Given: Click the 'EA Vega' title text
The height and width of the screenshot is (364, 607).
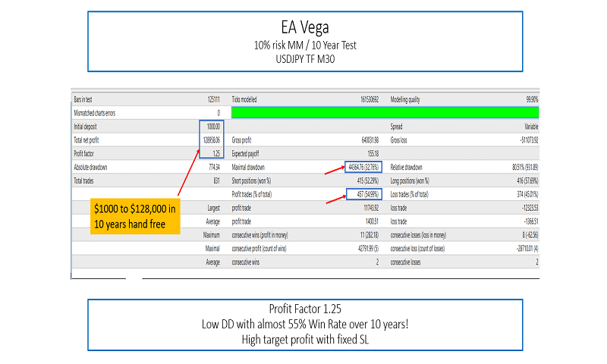Looking at the screenshot, I should (x=305, y=27).
